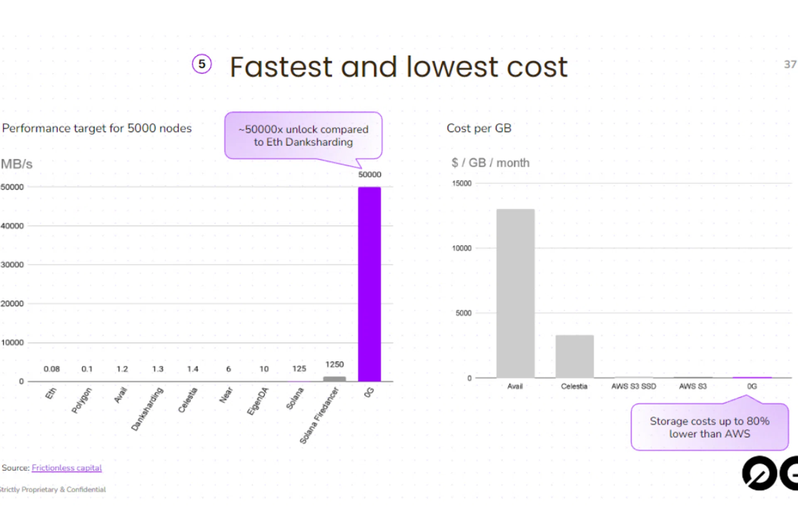The width and height of the screenshot is (798, 532).
Task: Click the 50000 data label above the 0G bar
Action: point(369,175)
